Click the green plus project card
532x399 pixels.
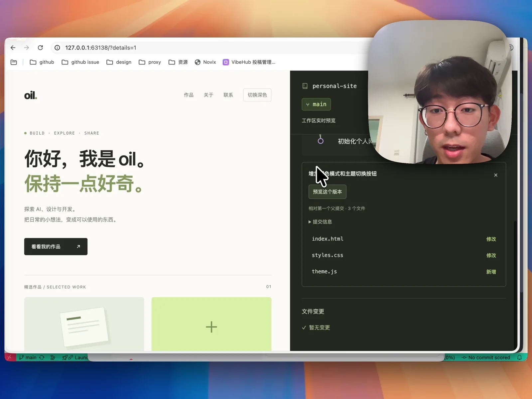pyautogui.click(x=211, y=324)
